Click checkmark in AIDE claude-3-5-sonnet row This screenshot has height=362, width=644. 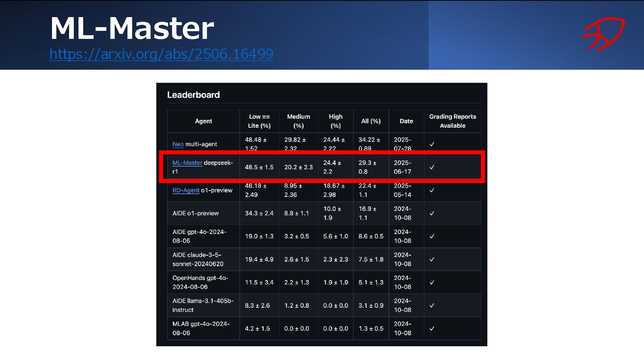[x=432, y=259]
